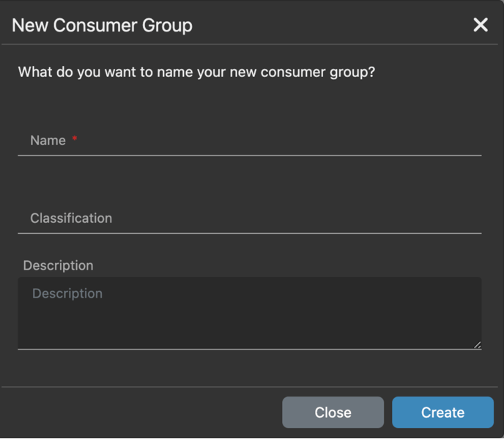Click the Classification placeholder text

click(x=71, y=218)
